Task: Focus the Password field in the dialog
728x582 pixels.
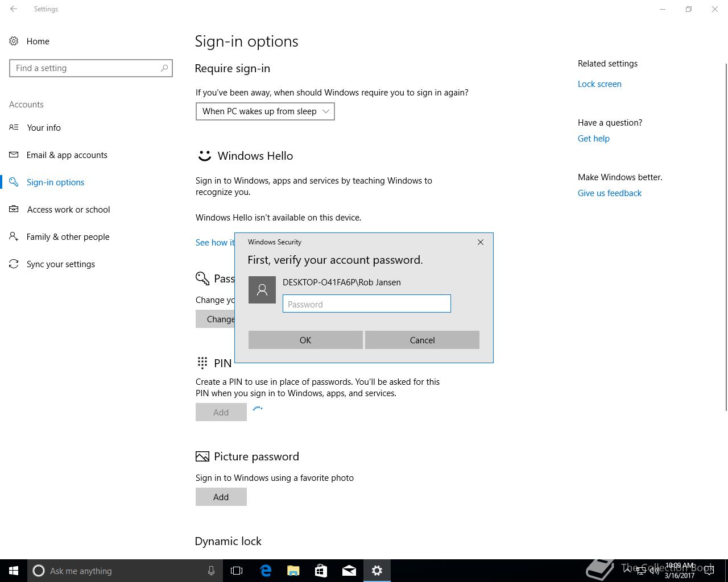Action: (367, 304)
